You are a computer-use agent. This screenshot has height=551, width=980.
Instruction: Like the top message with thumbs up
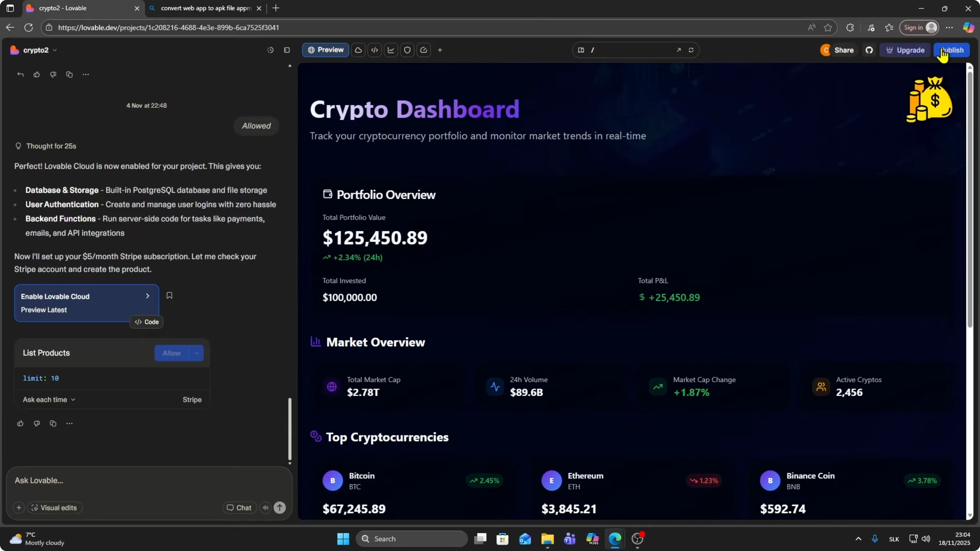tap(36, 75)
